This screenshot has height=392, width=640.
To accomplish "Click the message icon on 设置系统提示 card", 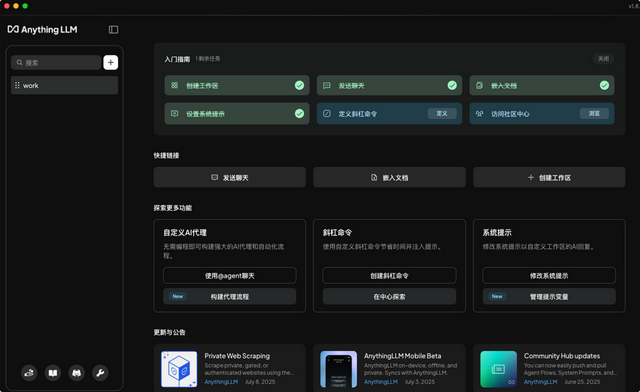I will tap(174, 114).
